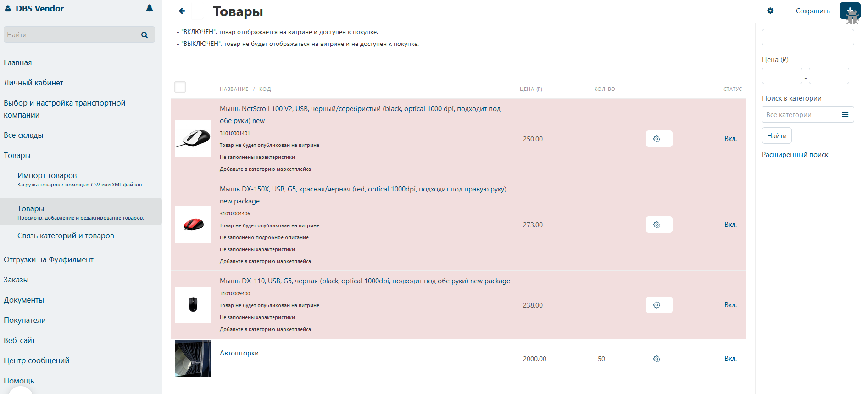Open gear menu for NetScroll 100 V2 mouse
Screen dimensions: 868x394
click(x=659, y=139)
